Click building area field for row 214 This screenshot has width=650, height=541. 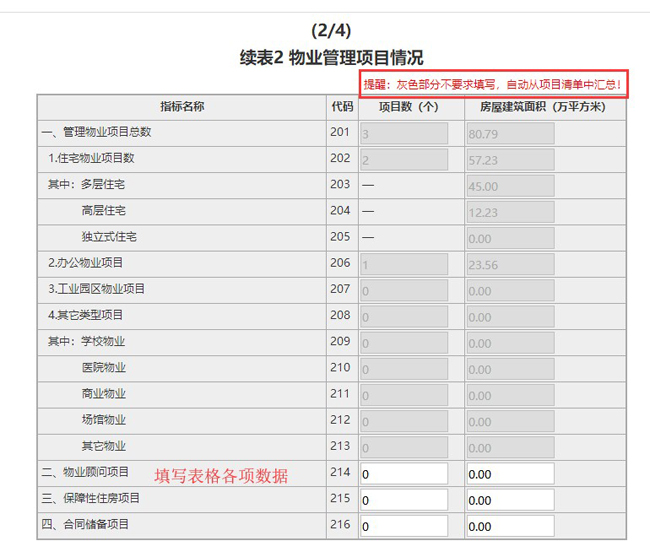[510, 473]
